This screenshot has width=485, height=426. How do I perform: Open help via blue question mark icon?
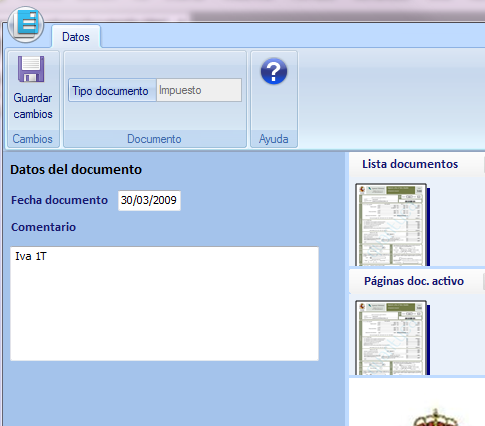coord(274,71)
